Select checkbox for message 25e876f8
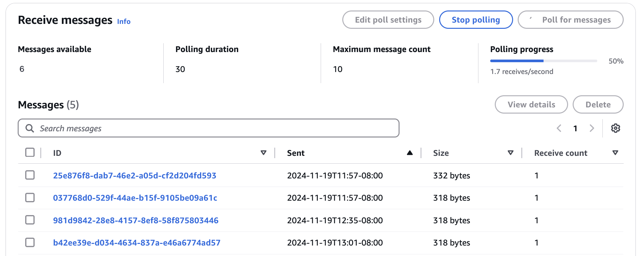Image resolution: width=644 pixels, height=256 pixels. (30, 175)
